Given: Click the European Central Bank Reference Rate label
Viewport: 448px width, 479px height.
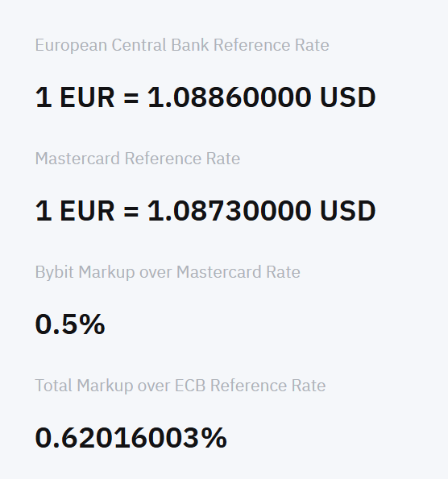Looking at the screenshot, I should click(x=182, y=46).
